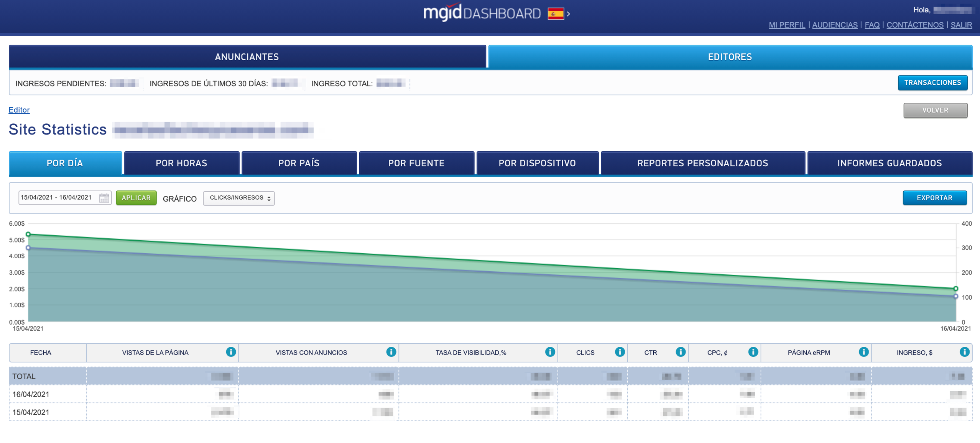Click info icon beside Vistas con Anuncios
The height and width of the screenshot is (443, 980).
[x=391, y=352]
